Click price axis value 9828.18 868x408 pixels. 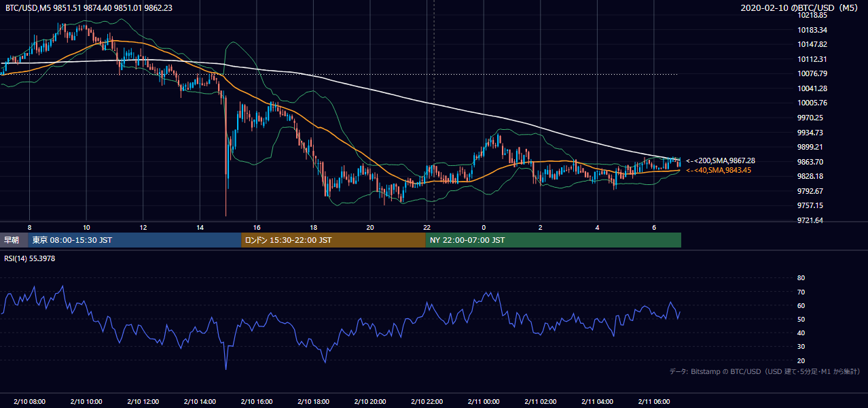(x=810, y=176)
